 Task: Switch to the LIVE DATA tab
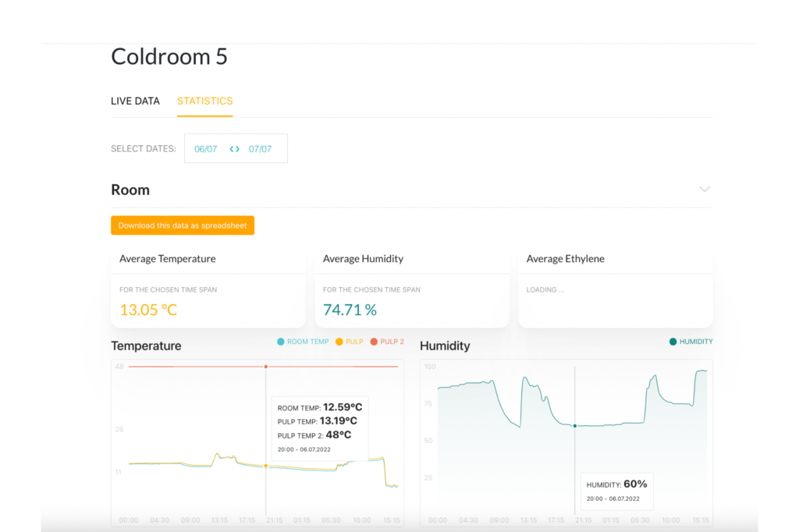tap(135, 101)
